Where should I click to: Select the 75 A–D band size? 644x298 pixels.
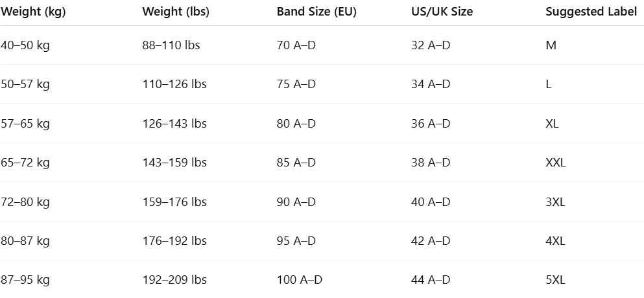point(296,84)
